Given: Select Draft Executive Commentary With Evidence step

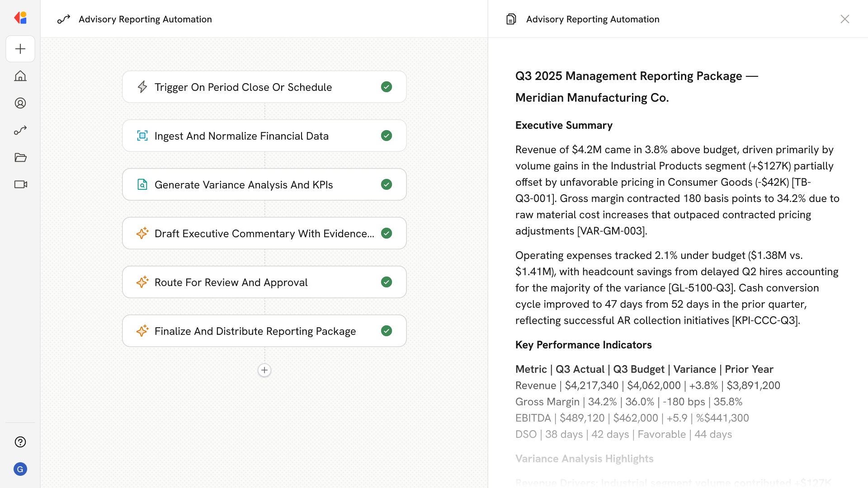Looking at the screenshot, I should point(264,234).
